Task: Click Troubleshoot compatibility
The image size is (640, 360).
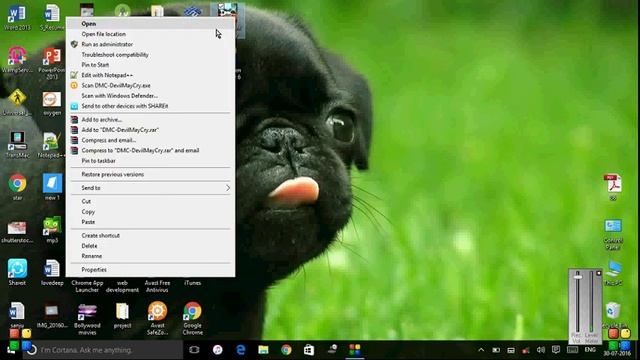Action: [x=150, y=55]
